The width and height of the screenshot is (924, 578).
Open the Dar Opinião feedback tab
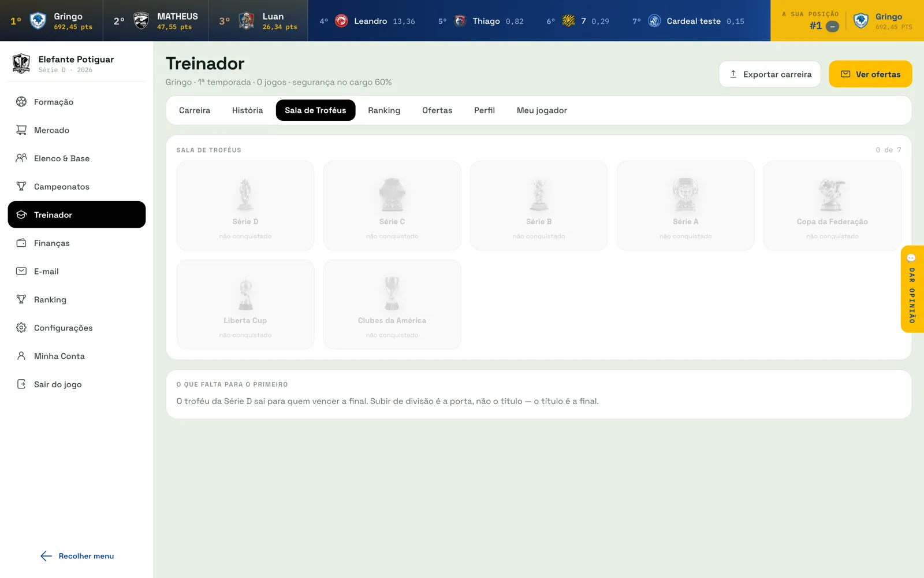pyautogui.click(x=912, y=289)
